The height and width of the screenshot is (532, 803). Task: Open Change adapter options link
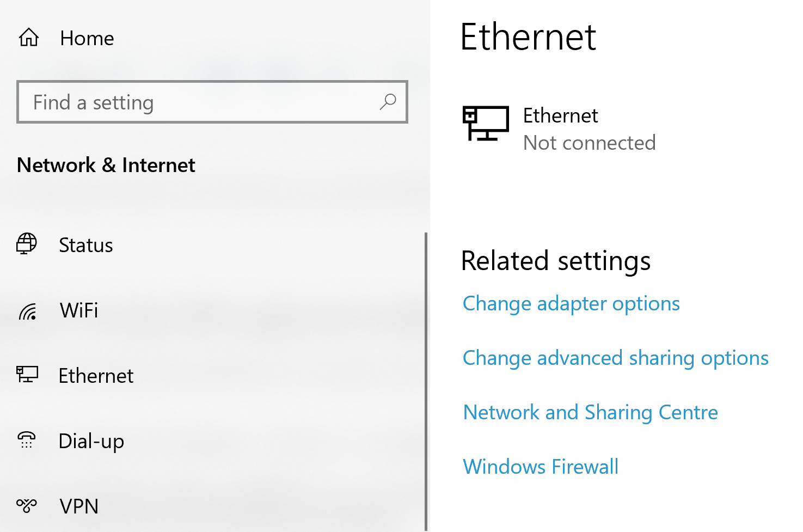pyautogui.click(x=571, y=303)
